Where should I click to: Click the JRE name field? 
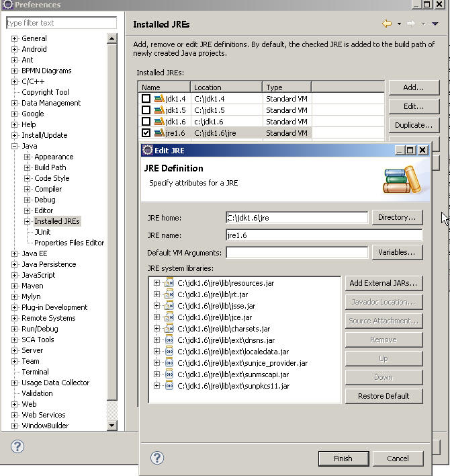click(324, 235)
